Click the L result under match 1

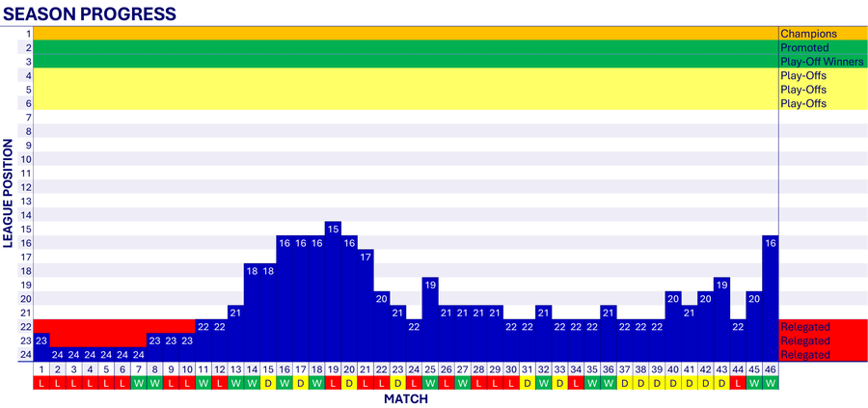coord(41,383)
